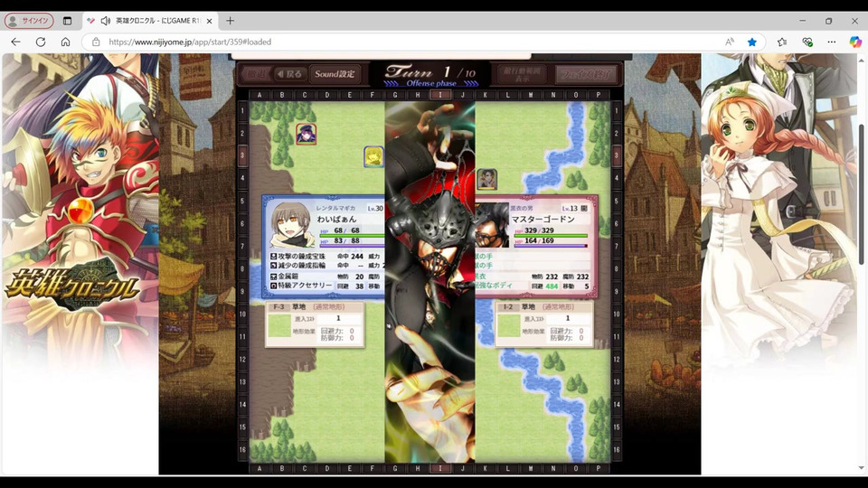Click わいばぁん's green 68/68 HP bar
Viewport: 868px width, 488px height.
352,235
